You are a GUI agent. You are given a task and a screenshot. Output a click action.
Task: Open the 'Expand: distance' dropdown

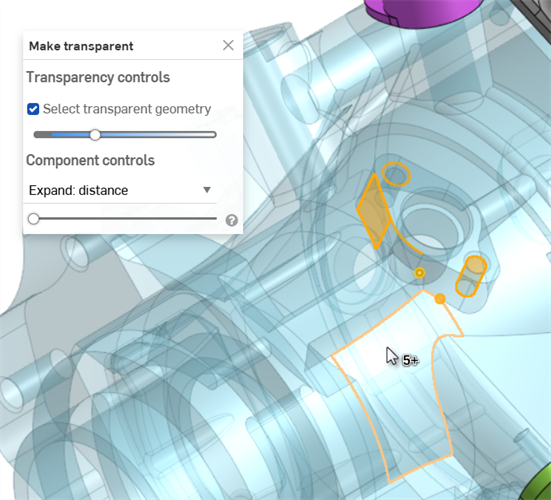[x=120, y=190]
